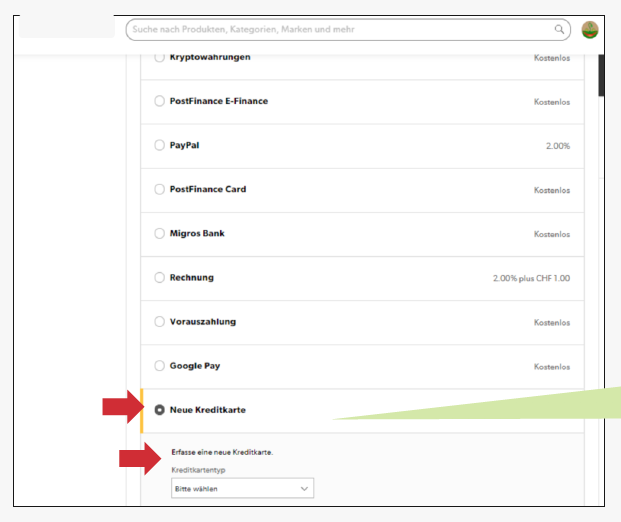Click the selected Neue Kreditkarte radio
The image size is (621, 522).
(x=159, y=410)
